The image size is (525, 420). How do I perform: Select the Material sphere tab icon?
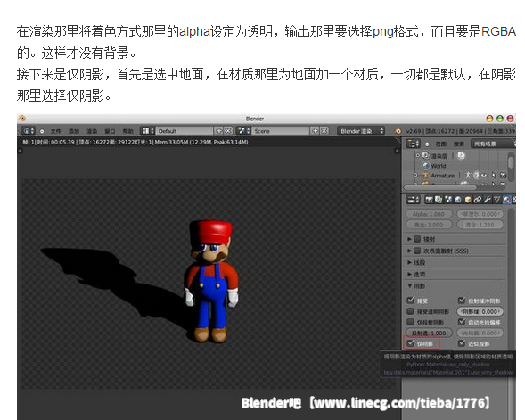(x=507, y=200)
